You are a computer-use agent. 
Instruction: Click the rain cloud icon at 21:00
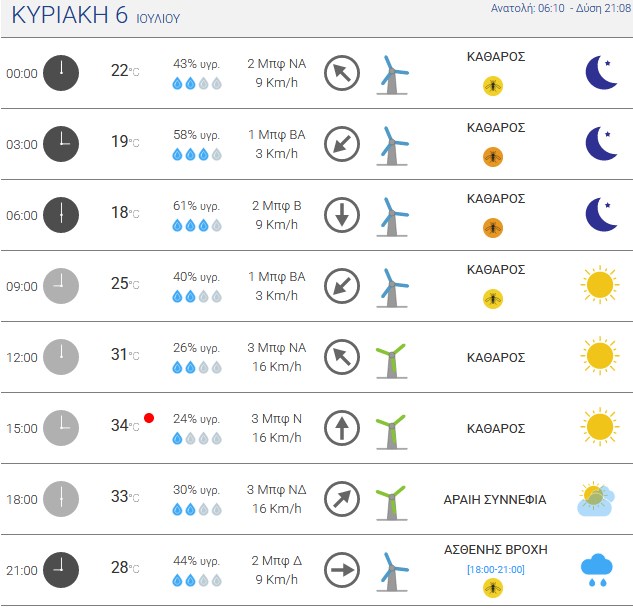click(597, 570)
